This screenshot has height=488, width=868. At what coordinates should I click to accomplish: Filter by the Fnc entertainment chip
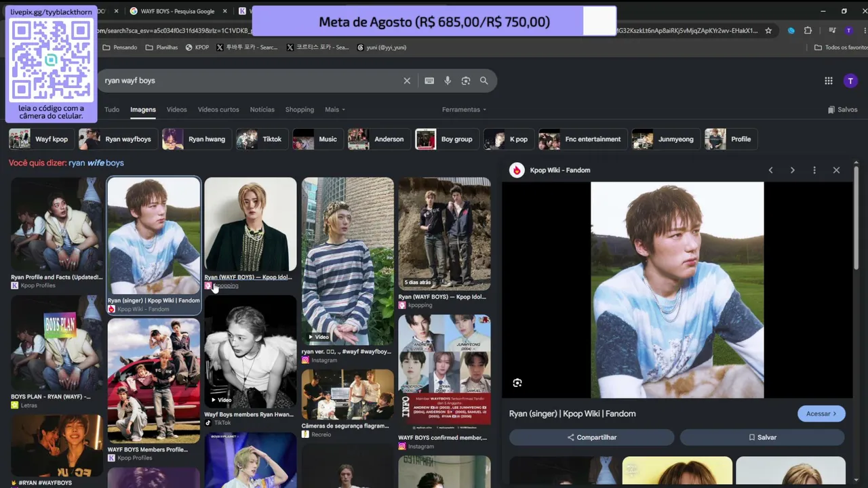coord(583,140)
